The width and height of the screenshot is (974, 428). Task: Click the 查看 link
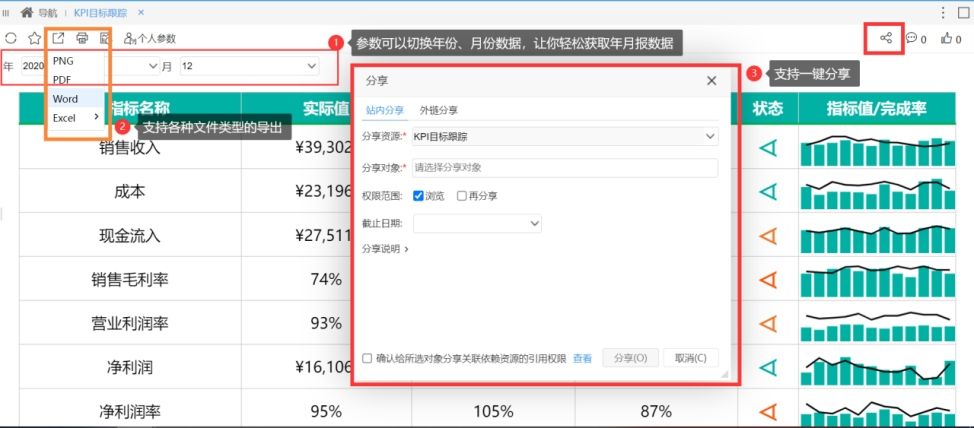pyautogui.click(x=582, y=358)
